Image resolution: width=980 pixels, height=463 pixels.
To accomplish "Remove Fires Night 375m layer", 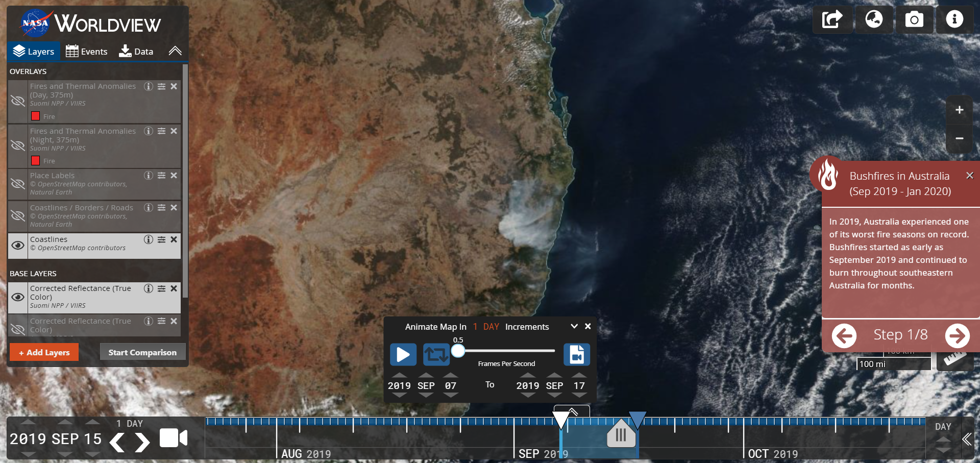I will click(174, 131).
